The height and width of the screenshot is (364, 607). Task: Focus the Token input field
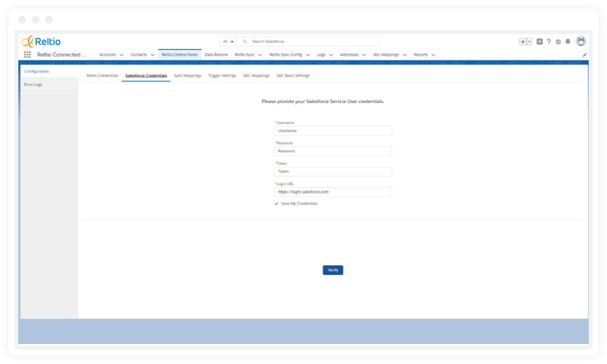(x=333, y=171)
